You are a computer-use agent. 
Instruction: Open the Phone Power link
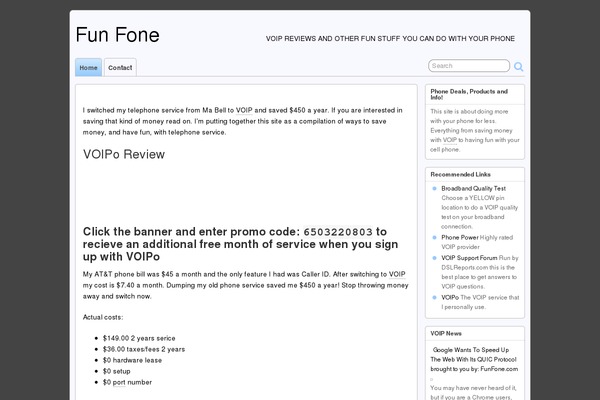click(x=460, y=237)
